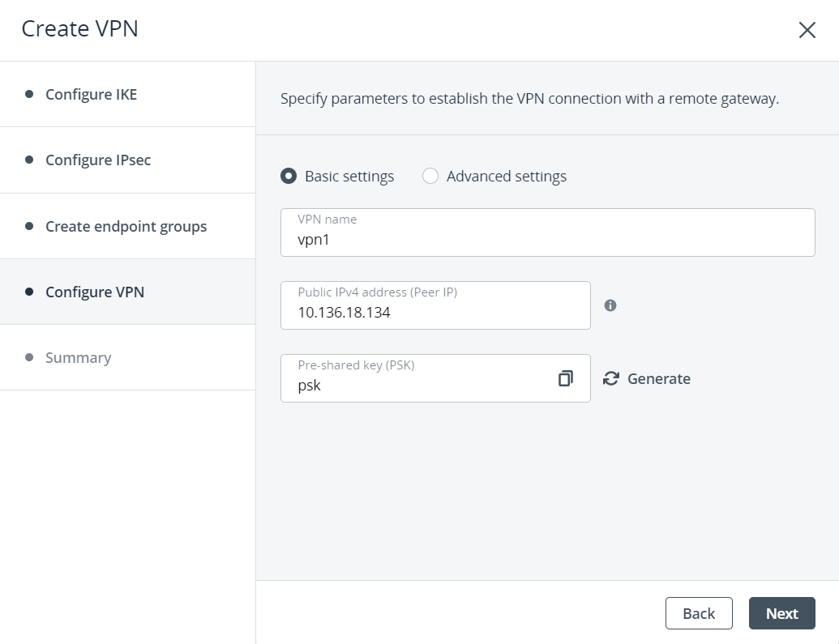Image resolution: width=839 pixels, height=644 pixels.
Task: Click the Back button
Action: (699, 613)
